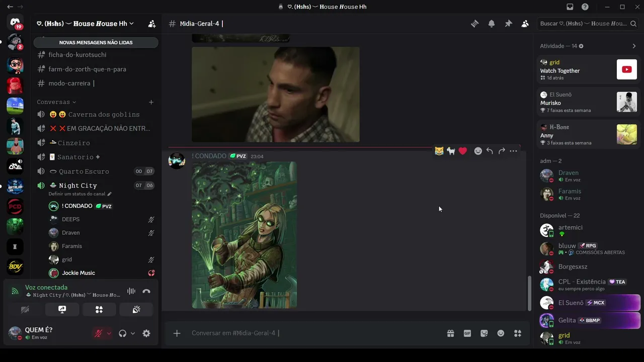Unmute your microphone

pos(99,333)
